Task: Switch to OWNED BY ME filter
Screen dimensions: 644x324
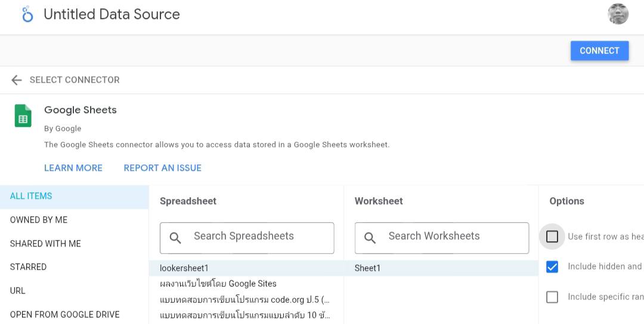Action: pos(39,220)
